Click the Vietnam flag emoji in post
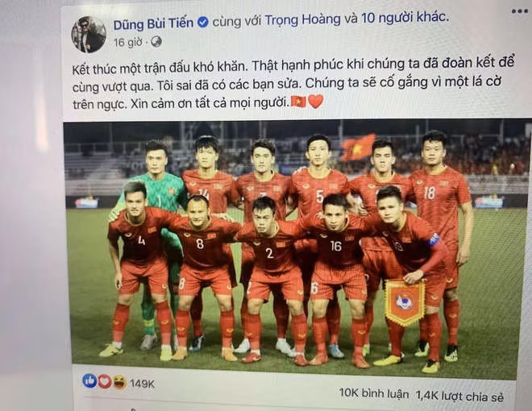This screenshot has width=532, height=411. (298, 102)
